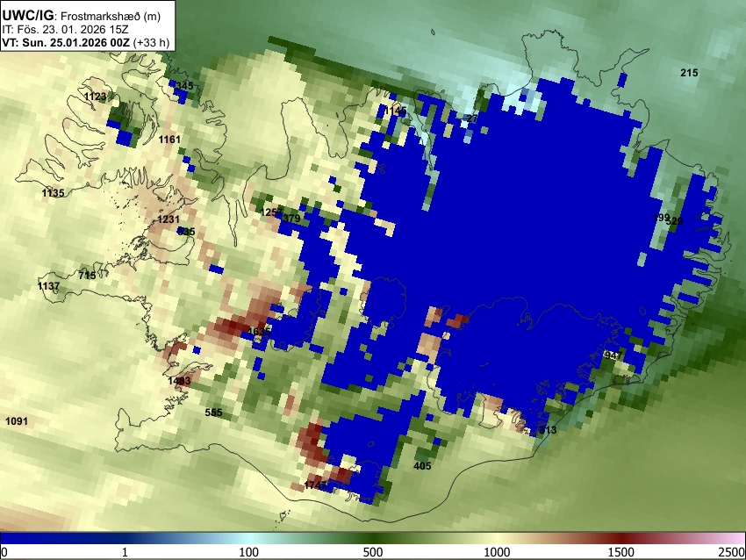Click the map value label '1635'
746x560 pixels.
click(x=259, y=332)
